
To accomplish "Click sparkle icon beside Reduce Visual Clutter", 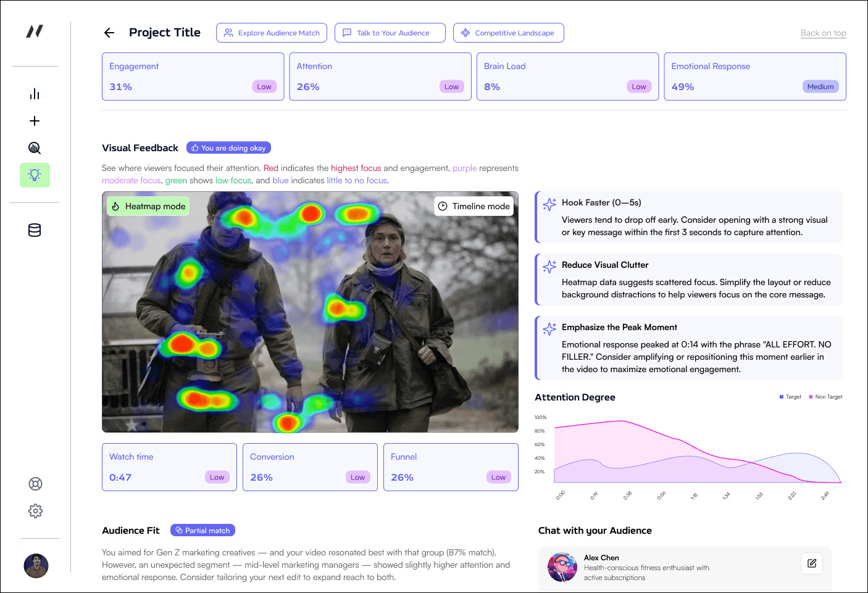I will (x=549, y=267).
